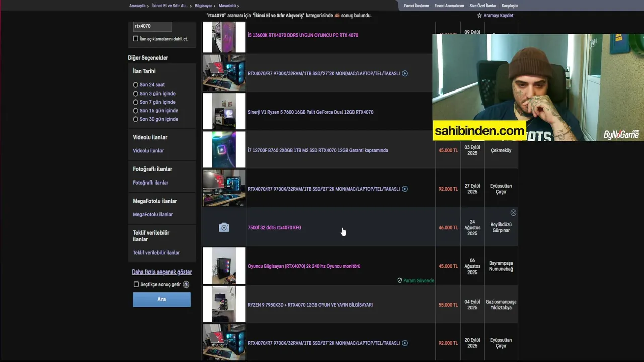Click 'Param Güvende' label on Oyuncu Bilgisayarı listing
Screen dimensions: 644x362
419,281
